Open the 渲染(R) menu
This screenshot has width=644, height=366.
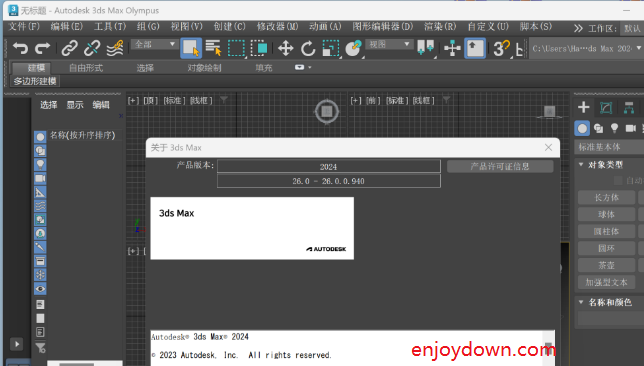[440, 27]
